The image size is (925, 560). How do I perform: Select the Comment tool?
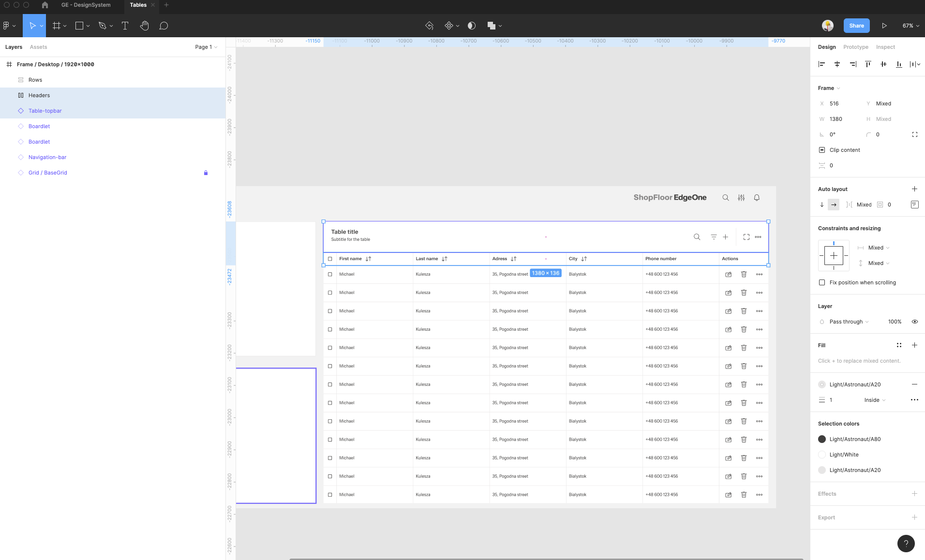(x=164, y=26)
